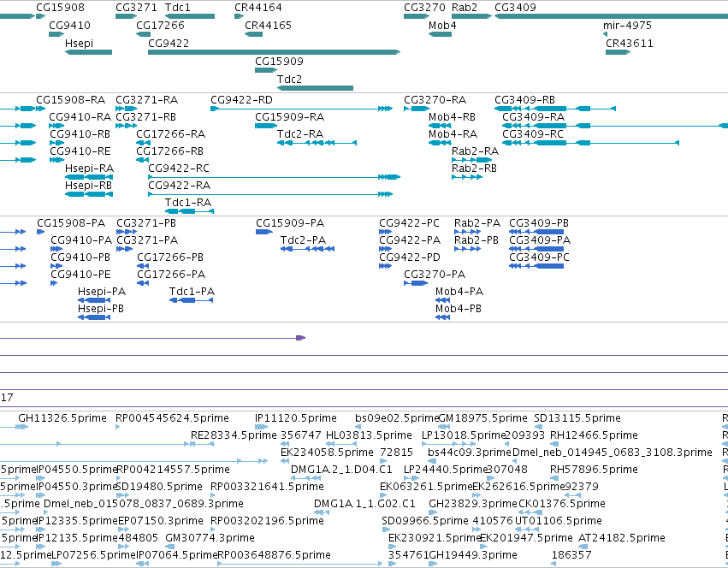This screenshot has width=728, height=568.
Task: Open the Mob4-PB protein entry
Action: 443,317
